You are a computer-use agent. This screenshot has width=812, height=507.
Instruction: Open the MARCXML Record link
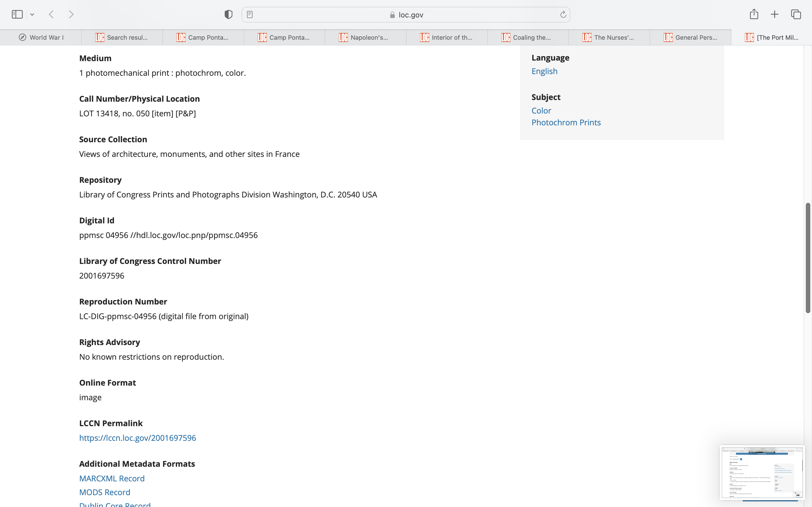pyautogui.click(x=112, y=479)
